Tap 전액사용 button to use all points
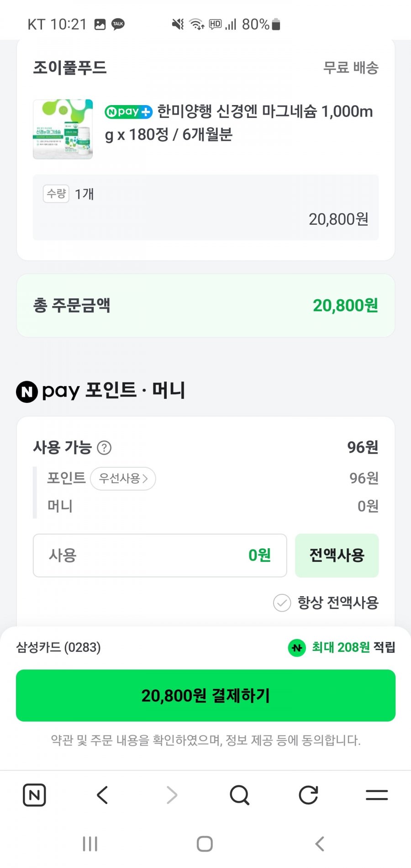The image size is (411, 868). 337,556
